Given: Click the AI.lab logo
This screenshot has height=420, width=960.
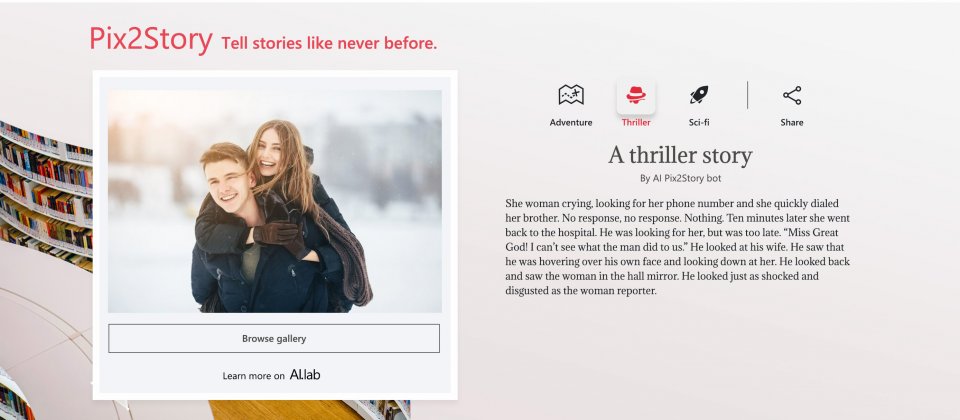Looking at the screenshot, I should coord(305,375).
